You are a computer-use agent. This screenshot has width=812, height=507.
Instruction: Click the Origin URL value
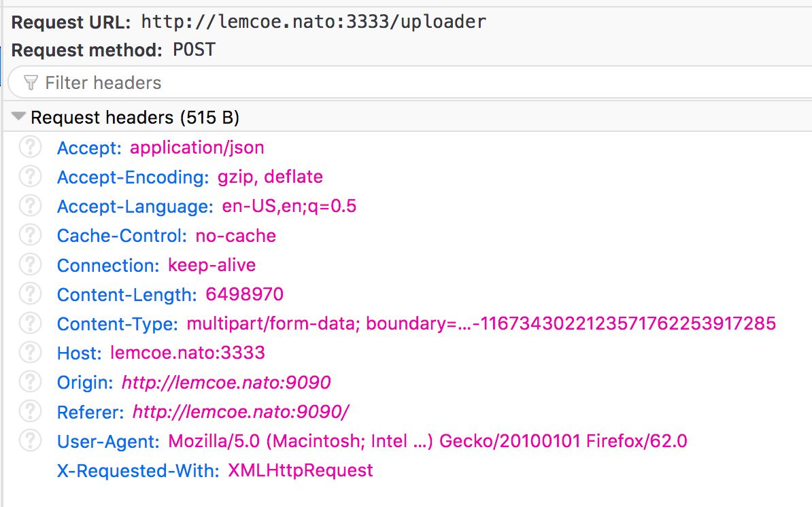point(226,383)
